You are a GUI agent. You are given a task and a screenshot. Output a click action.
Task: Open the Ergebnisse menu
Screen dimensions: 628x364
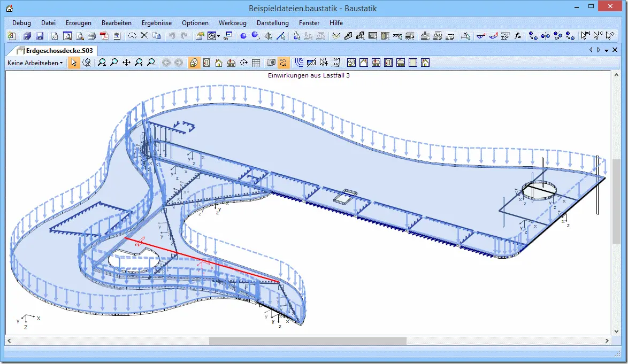click(x=157, y=23)
